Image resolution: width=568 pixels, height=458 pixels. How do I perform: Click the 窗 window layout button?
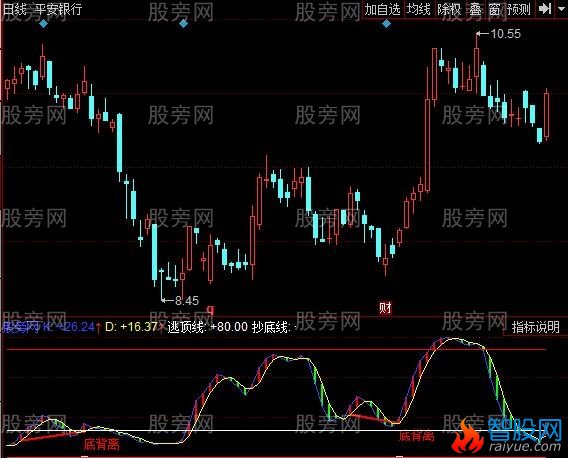click(x=494, y=9)
